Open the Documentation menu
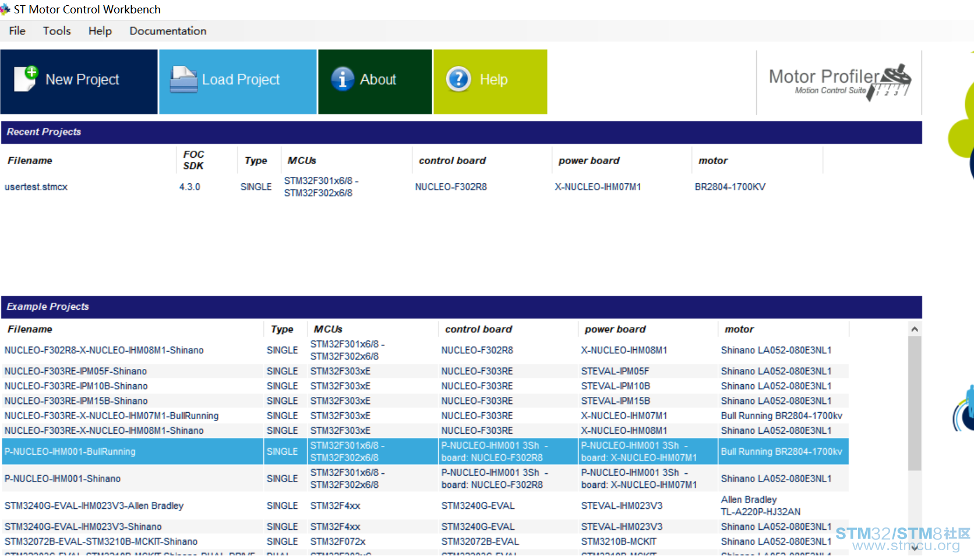Screen dimensions: 974x560 coord(168,31)
